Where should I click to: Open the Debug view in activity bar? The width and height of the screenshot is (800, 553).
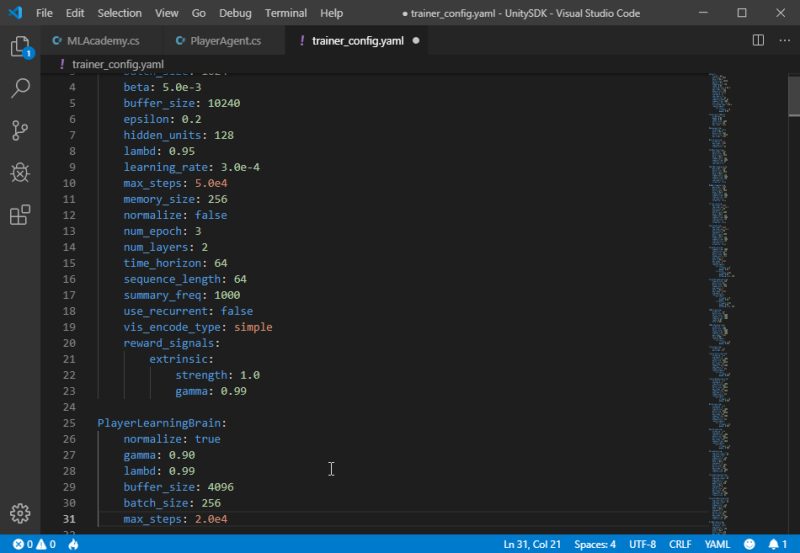point(19,173)
